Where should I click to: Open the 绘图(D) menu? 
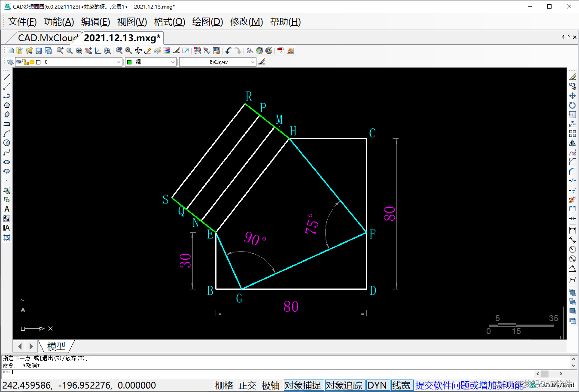(x=207, y=21)
